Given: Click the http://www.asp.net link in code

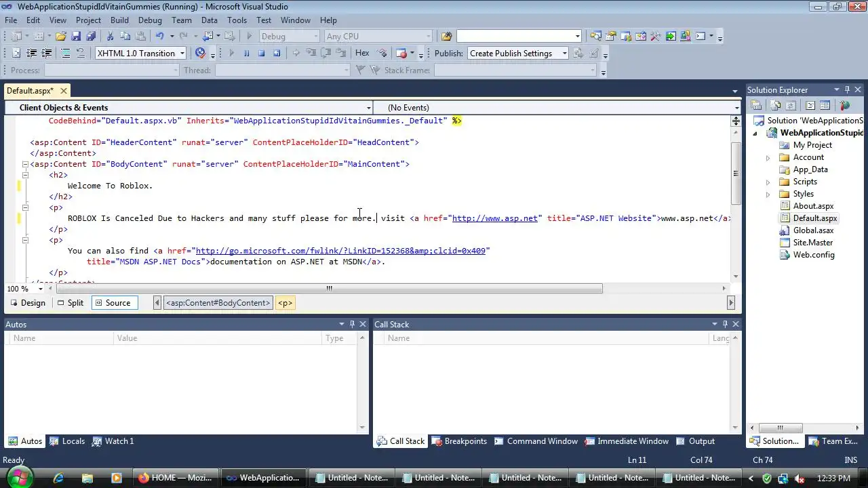Looking at the screenshot, I should tap(494, 218).
